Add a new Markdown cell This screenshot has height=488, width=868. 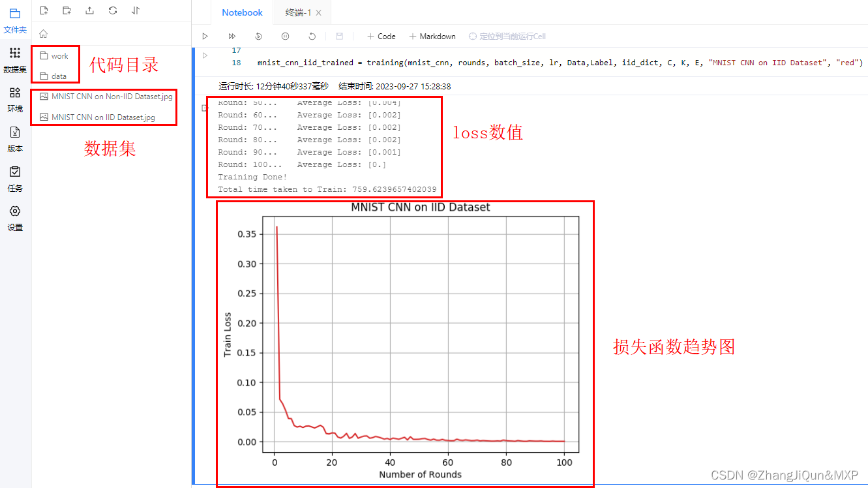point(432,37)
